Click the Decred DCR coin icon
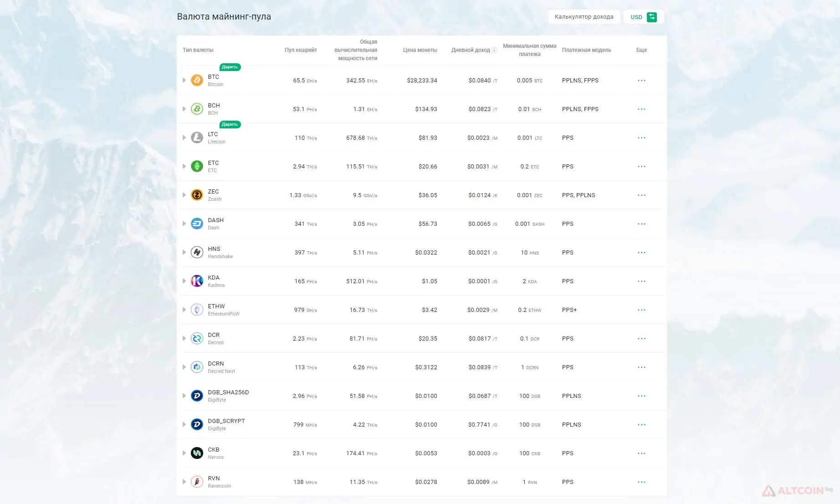 click(197, 338)
